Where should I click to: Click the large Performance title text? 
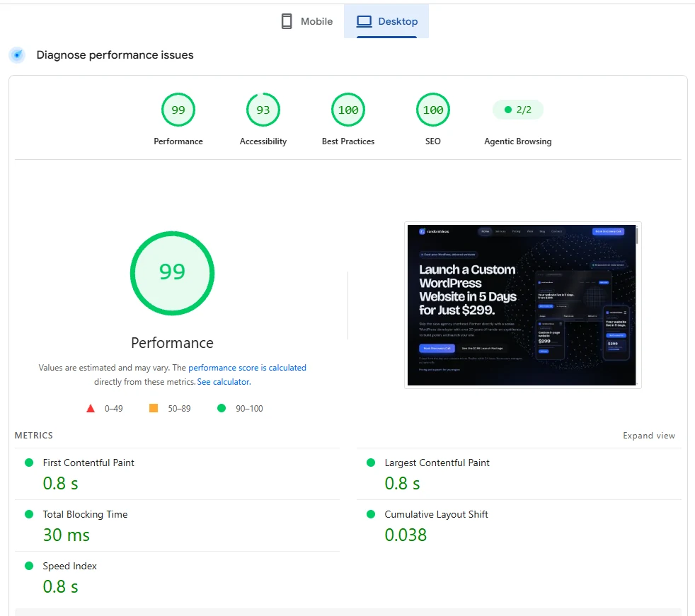(173, 343)
